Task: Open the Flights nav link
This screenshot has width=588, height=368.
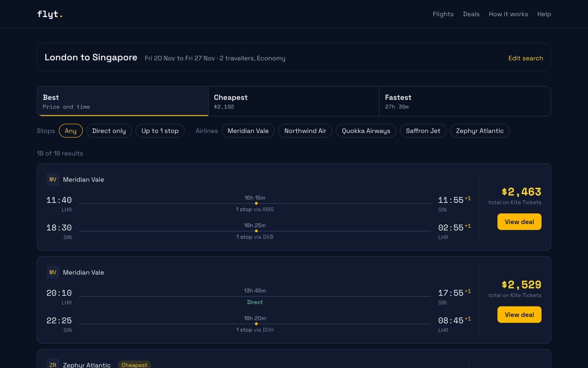Action: 443,14
